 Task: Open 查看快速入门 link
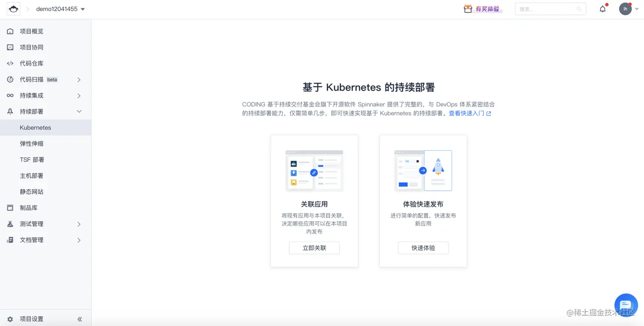click(x=466, y=113)
